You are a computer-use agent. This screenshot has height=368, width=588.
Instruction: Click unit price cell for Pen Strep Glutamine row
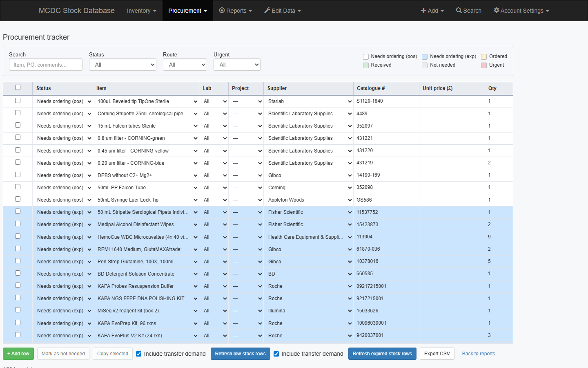452,261
